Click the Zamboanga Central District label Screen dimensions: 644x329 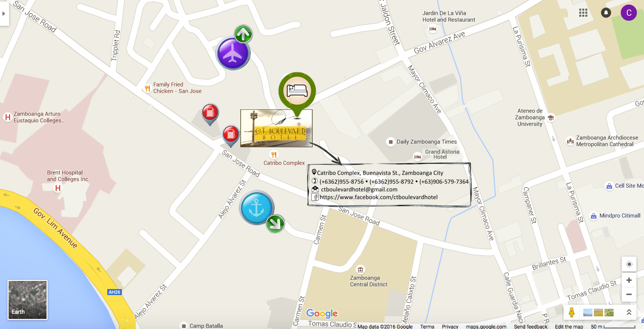[369, 281]
